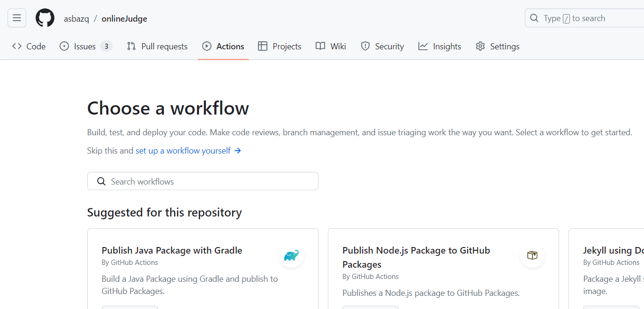
Task: Click the Projects board icon
Action: [262, 46]
